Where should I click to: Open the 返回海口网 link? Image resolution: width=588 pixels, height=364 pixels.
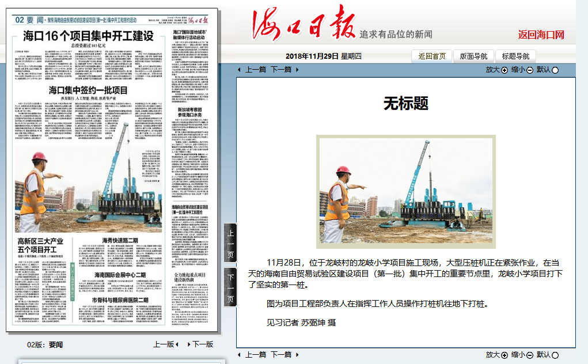pyautogui.click(x=540, y=35)
